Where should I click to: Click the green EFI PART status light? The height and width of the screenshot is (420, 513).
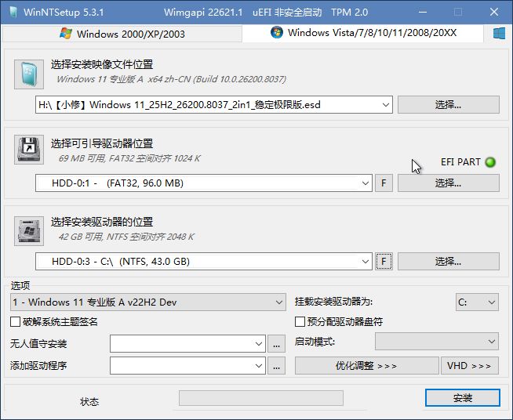coord(490,162)
